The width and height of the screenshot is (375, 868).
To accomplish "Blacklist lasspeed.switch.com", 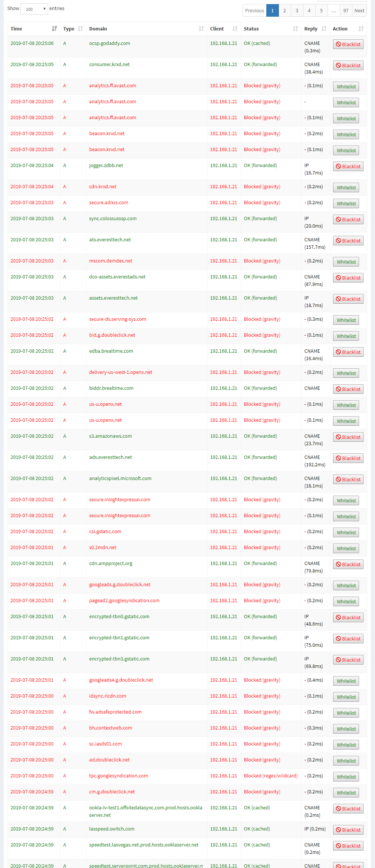I will [x=348, y=830].
